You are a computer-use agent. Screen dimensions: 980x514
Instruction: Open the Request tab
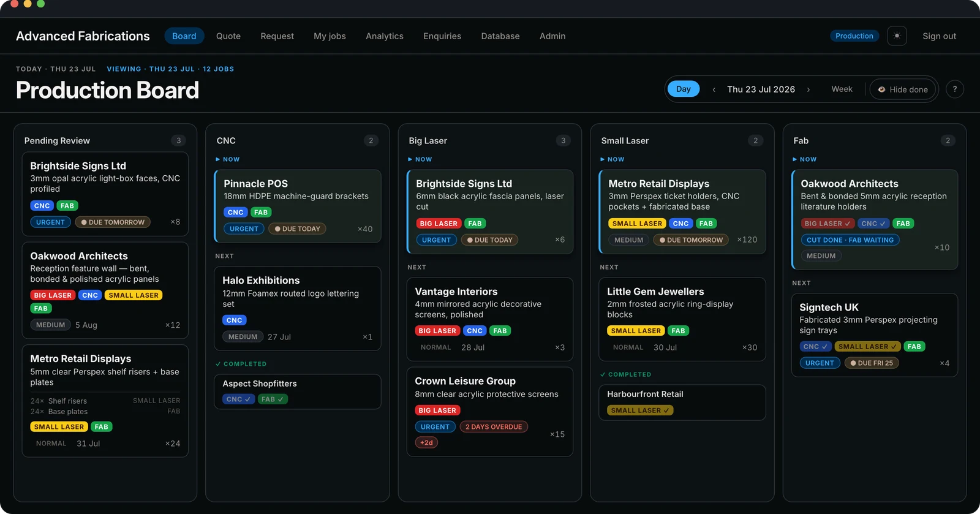277,36
